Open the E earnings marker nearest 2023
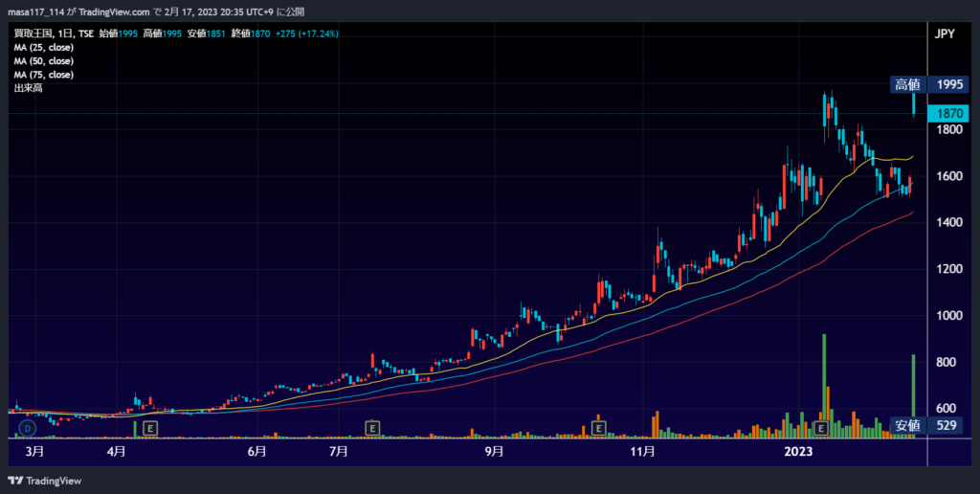The image size is (980, 494). pyautogui.click(x=821, y=428)
